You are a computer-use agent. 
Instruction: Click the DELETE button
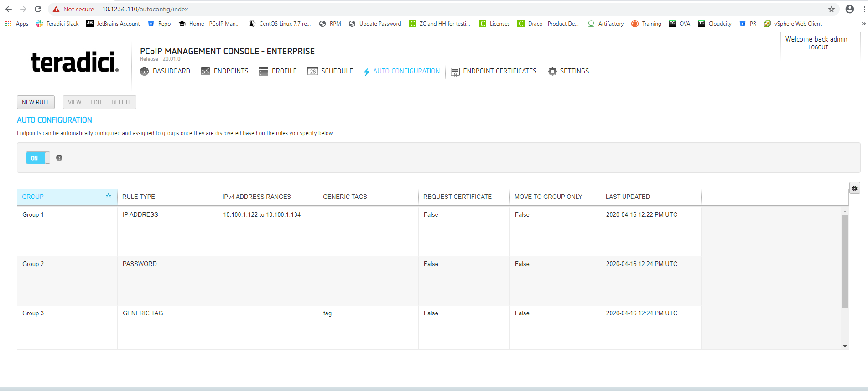[x=121, y=102]
